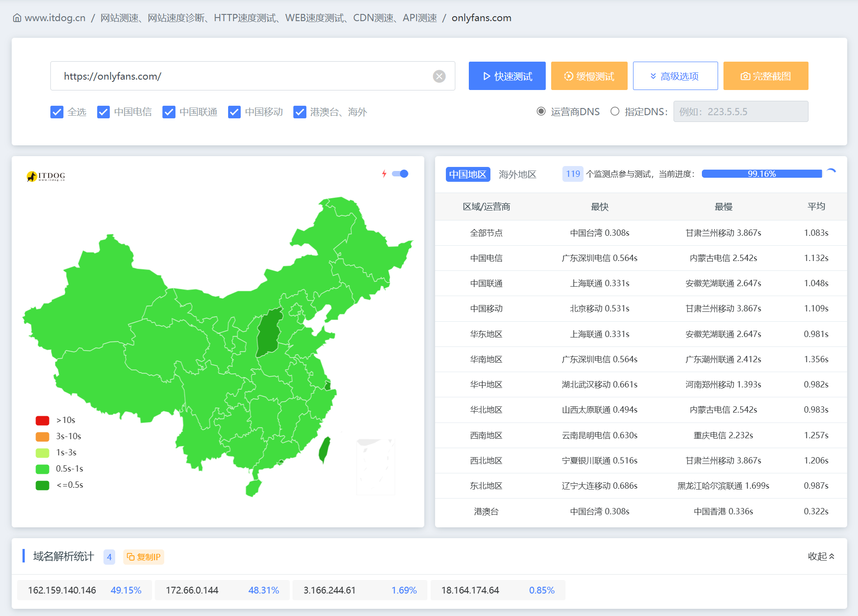Click the 华中地区 row label

click(486, 385)
